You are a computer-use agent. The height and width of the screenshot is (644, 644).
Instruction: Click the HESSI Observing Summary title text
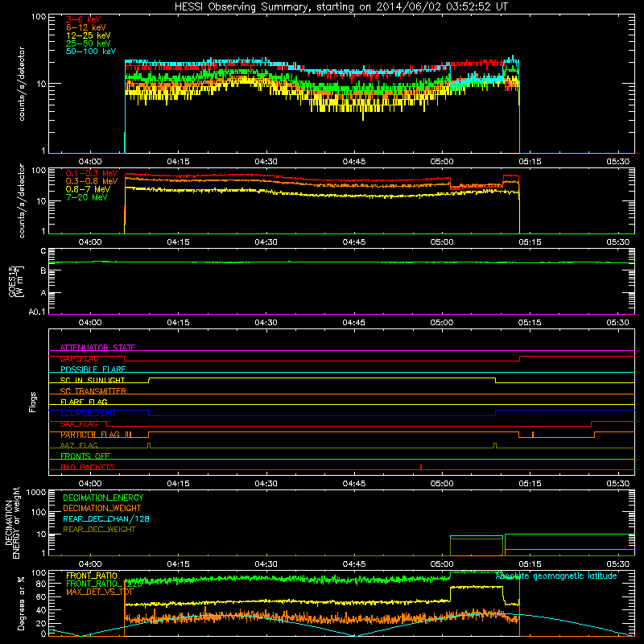[341, 7]
